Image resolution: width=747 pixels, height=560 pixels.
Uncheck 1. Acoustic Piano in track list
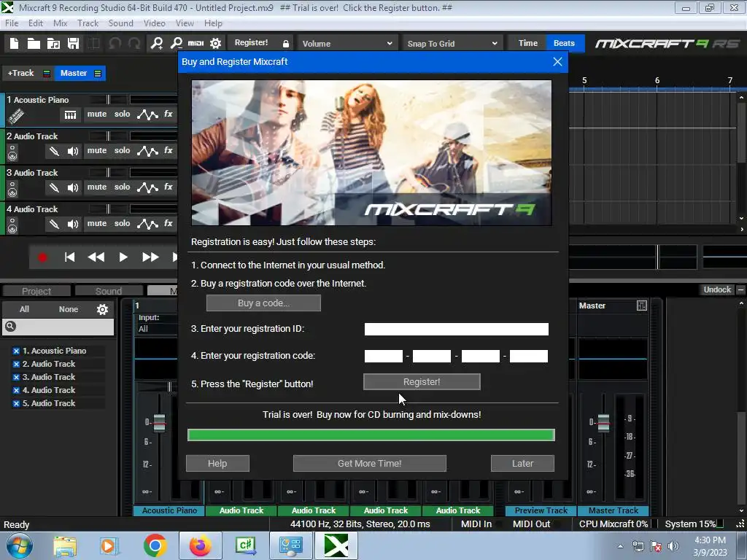16,351
